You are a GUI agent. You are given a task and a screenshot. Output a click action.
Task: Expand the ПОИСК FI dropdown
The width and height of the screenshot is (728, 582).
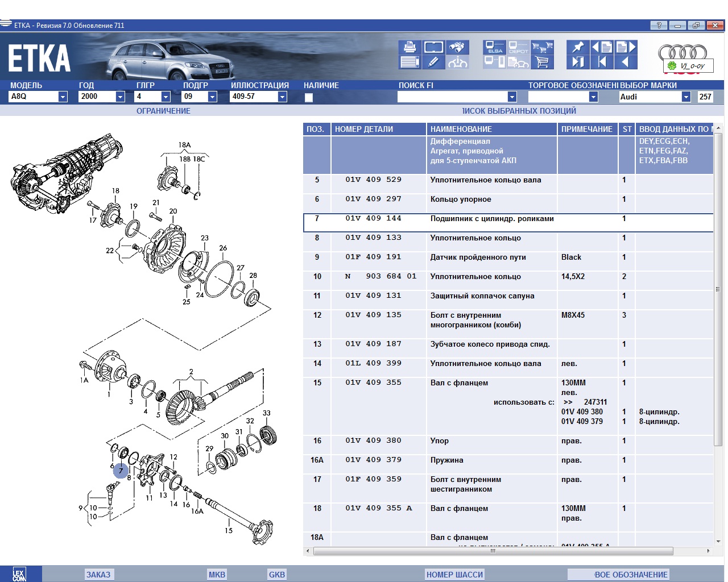(x=512, y=97)
